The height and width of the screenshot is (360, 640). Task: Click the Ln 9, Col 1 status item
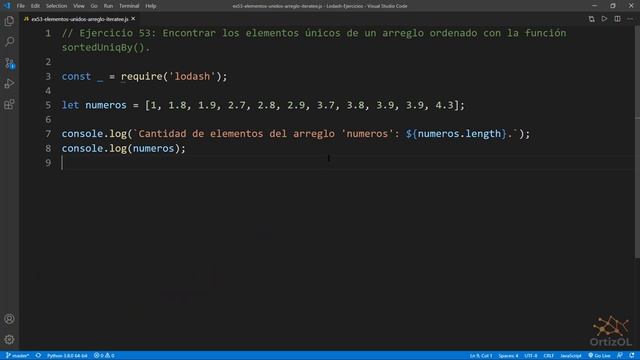coord(481,356)
